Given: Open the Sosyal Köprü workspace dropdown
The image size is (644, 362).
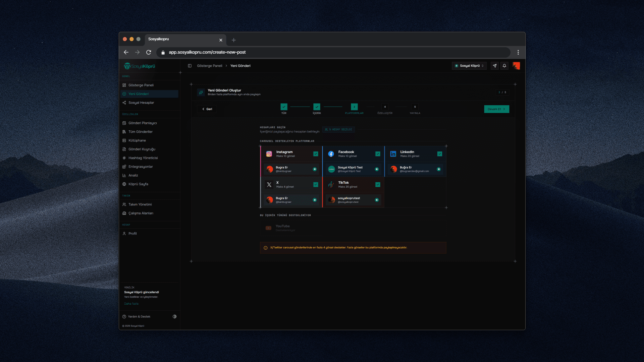Looking at the screenshot, I should 469,66.
